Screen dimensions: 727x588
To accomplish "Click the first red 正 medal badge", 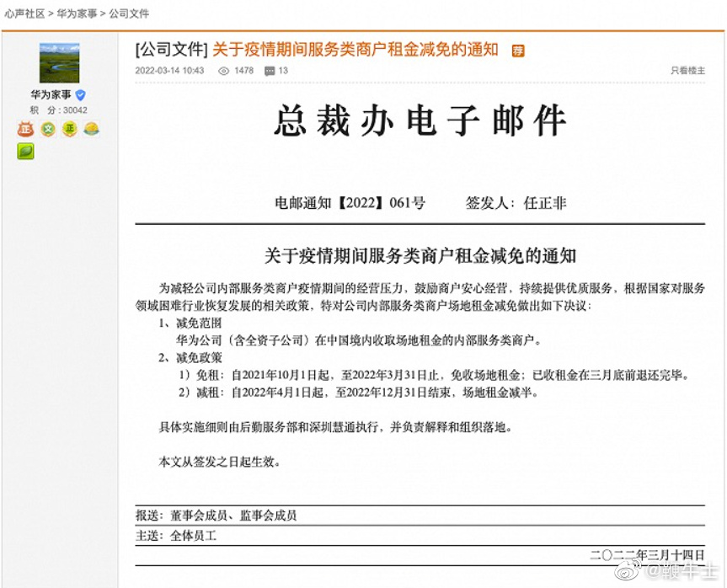I will pyautogui.click(x=25, y=128).
